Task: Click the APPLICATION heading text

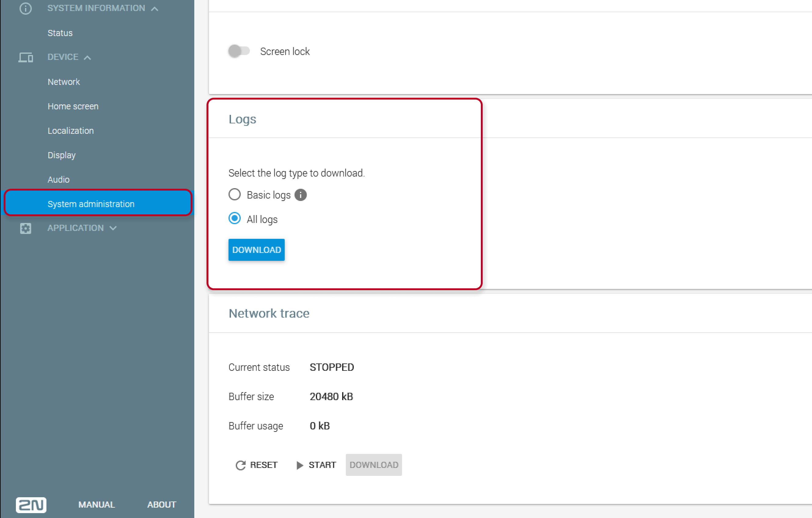Action: pyautogui.click(x=75, y=228)
